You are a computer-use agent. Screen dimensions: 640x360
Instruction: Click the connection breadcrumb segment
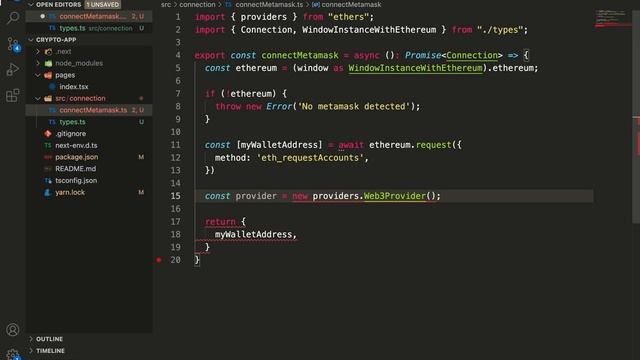197,4
